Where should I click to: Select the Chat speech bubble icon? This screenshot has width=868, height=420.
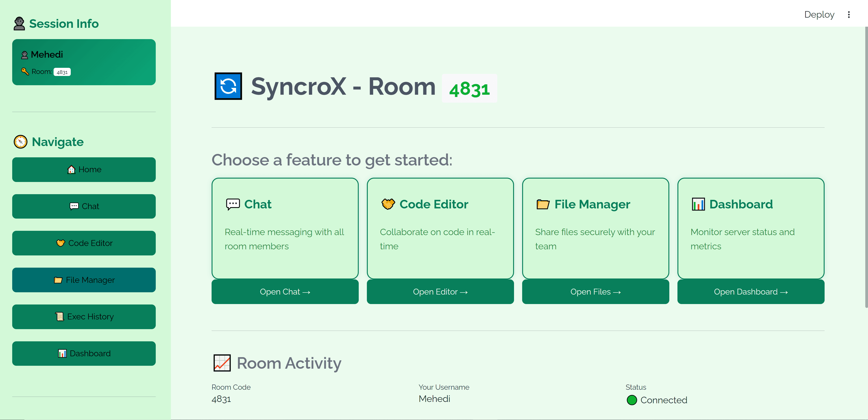pyautogui.click(x=233, y=204)
